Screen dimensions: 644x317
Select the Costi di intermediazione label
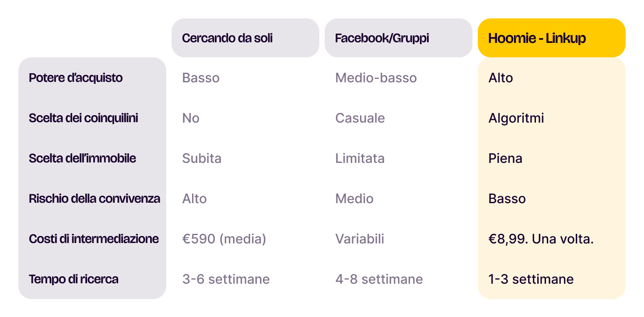[94, 239]
